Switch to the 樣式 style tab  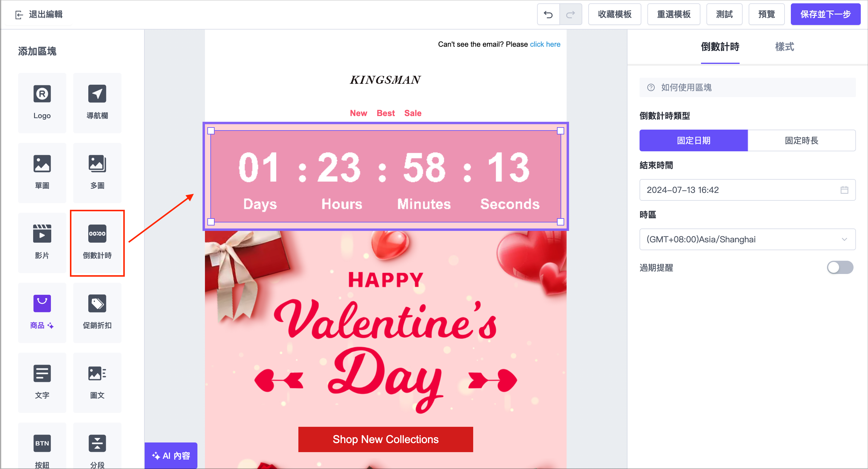(x=784, y=47)
